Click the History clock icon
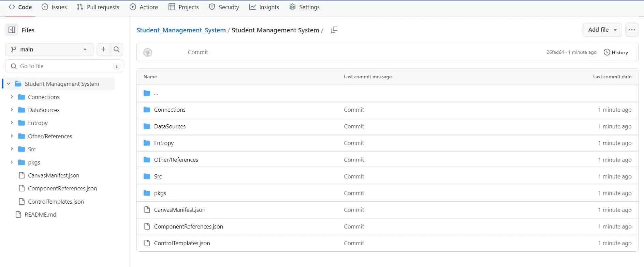 (x=607, y=52)
